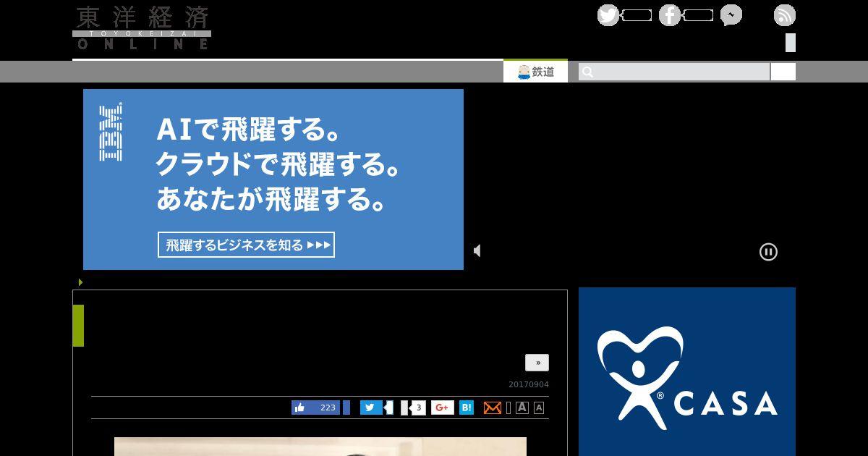The image size is (868, 456).
Task: Open the IBM banner advertisement
Action: coord(273,180)
